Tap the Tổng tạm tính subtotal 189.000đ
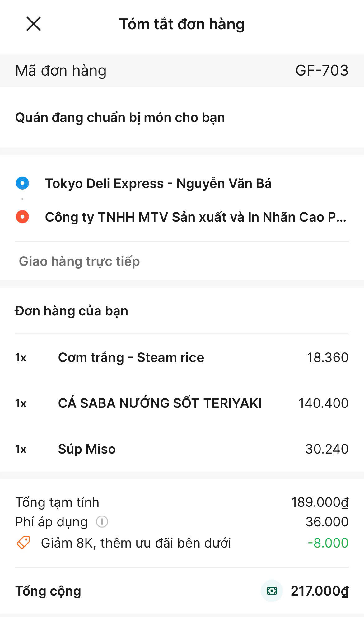This screenshot has width=364, height=617. [320, 502]
